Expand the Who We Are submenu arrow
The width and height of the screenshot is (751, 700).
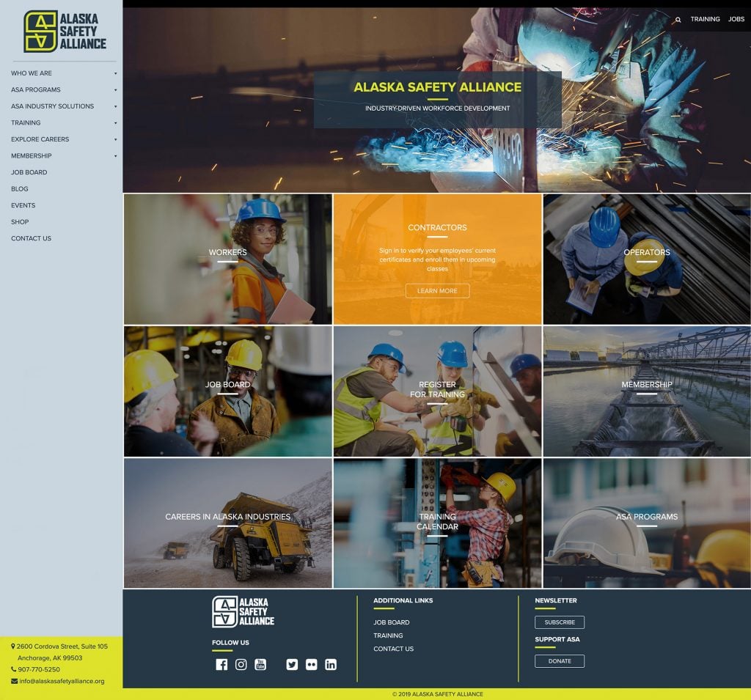click(x=115, y=73)
